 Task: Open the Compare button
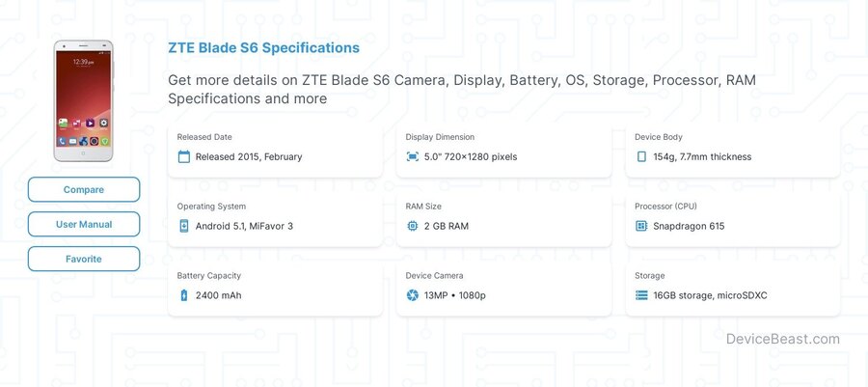click(x=84, y=189)
